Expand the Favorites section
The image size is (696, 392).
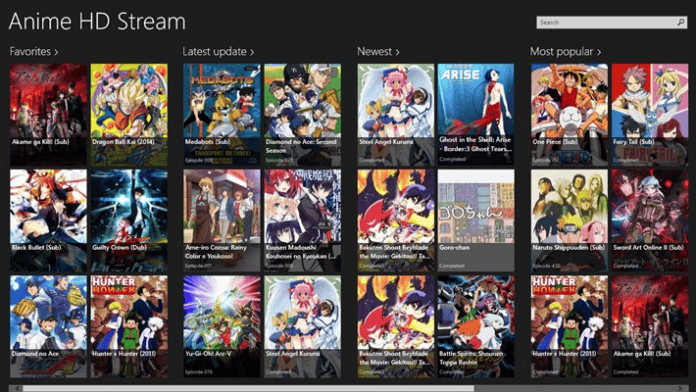(34, 51)
